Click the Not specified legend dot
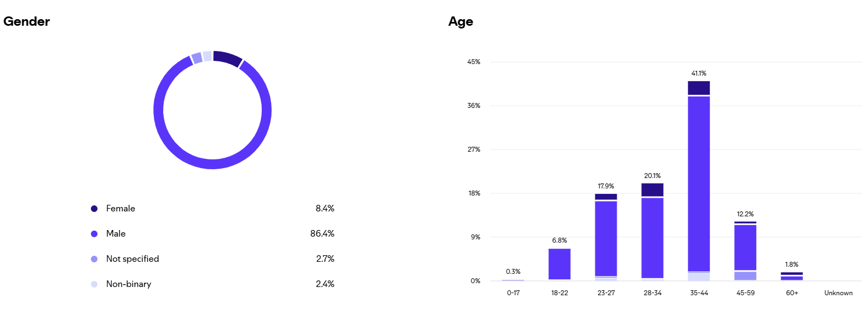 pyautogui.click(x=94, y=259)
